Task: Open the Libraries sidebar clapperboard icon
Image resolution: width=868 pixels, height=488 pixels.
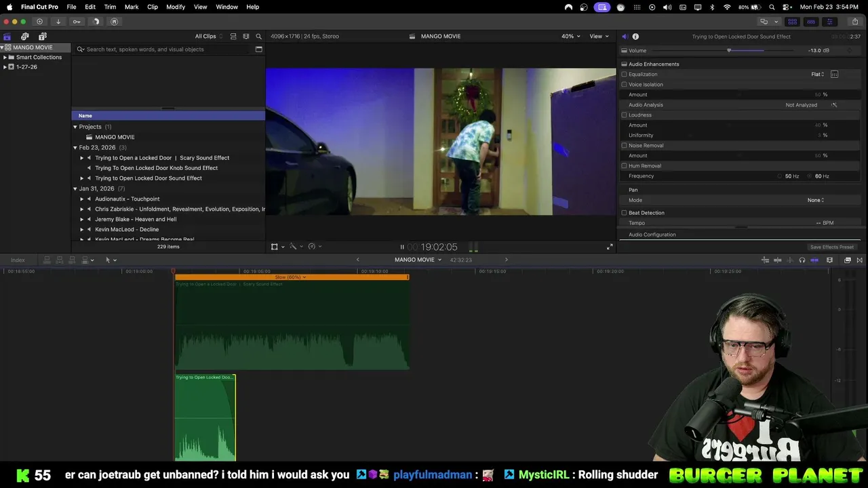Action: [x=7, y=36]
